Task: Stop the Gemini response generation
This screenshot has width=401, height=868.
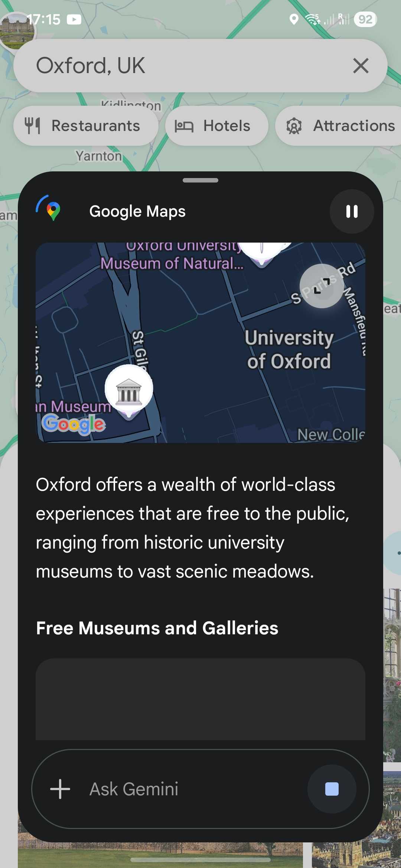Action: (332, 789)
